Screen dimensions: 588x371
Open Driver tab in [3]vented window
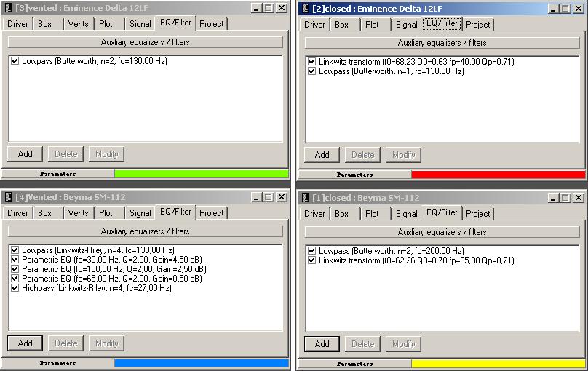tap(17, 24)
